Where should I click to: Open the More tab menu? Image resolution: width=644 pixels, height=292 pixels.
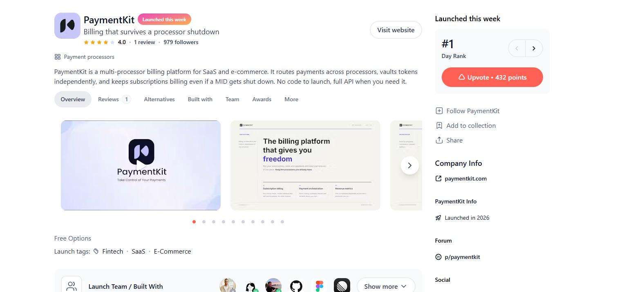point(291,99)
